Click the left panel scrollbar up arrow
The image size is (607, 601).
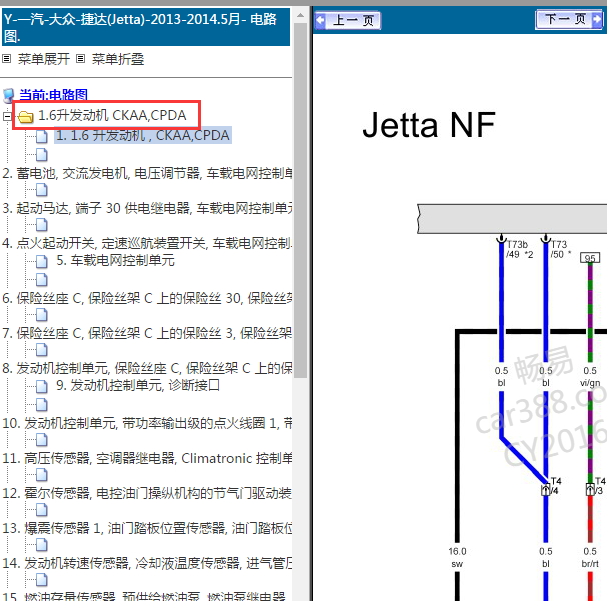pyautogui.click(x=300, y=15)
